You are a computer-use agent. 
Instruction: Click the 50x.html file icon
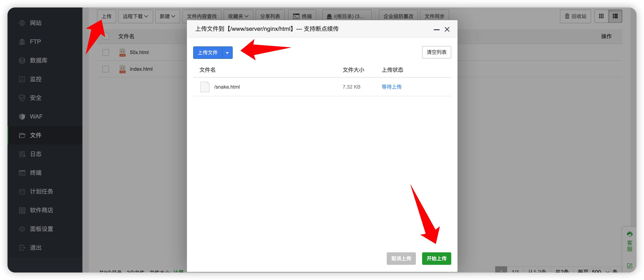tap(123, 52)
